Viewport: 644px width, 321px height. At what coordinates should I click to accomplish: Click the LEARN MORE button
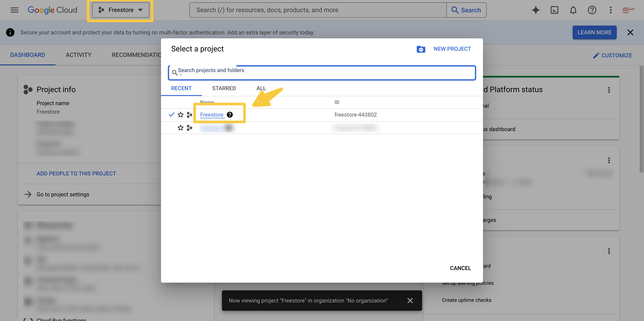[594, 33]
